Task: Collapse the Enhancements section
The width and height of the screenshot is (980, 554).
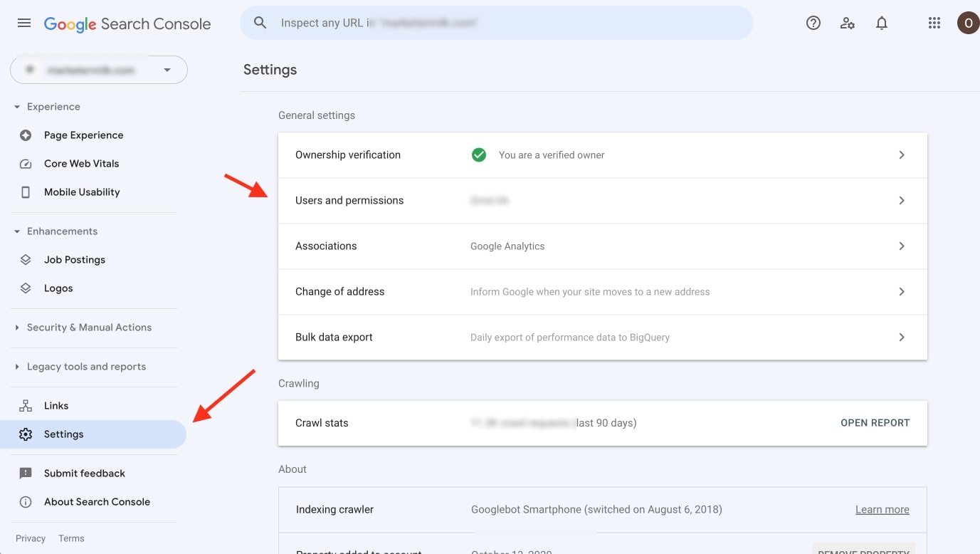Action: [17, 231]
